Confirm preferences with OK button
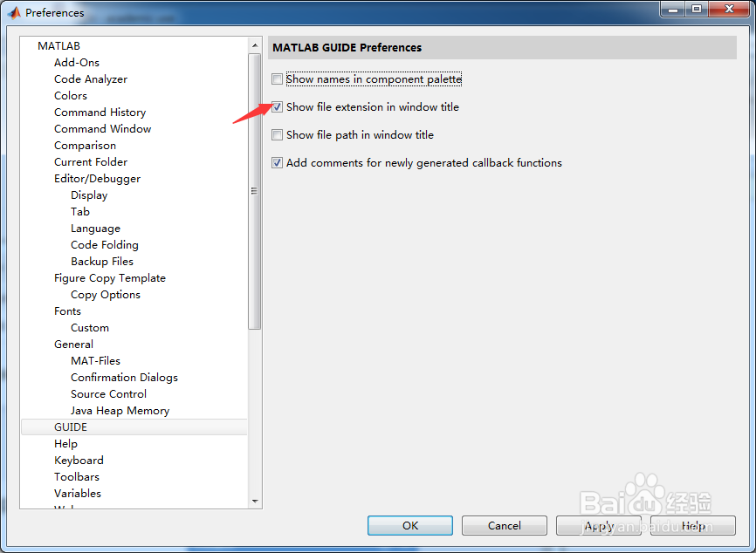 coord(409,526)
